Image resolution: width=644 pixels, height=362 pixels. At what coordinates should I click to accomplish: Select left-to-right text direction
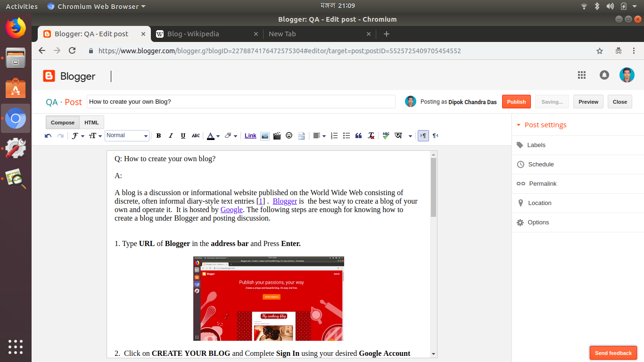[423, 136]
